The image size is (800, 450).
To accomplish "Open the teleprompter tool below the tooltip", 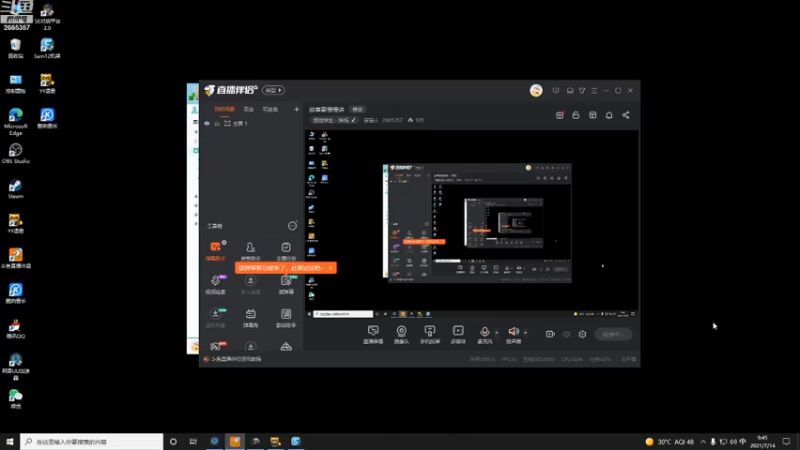I will tap(286, 281).
